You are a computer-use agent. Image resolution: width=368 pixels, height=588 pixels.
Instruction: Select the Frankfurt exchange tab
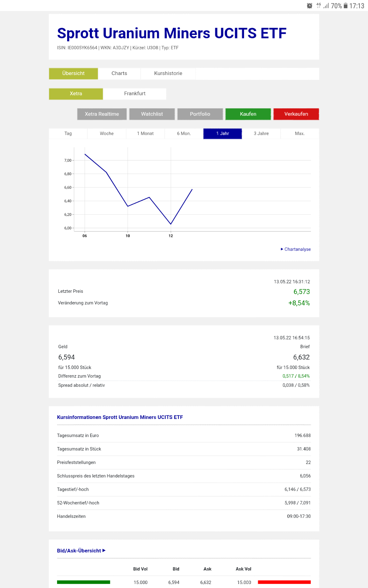click(135, 94)
